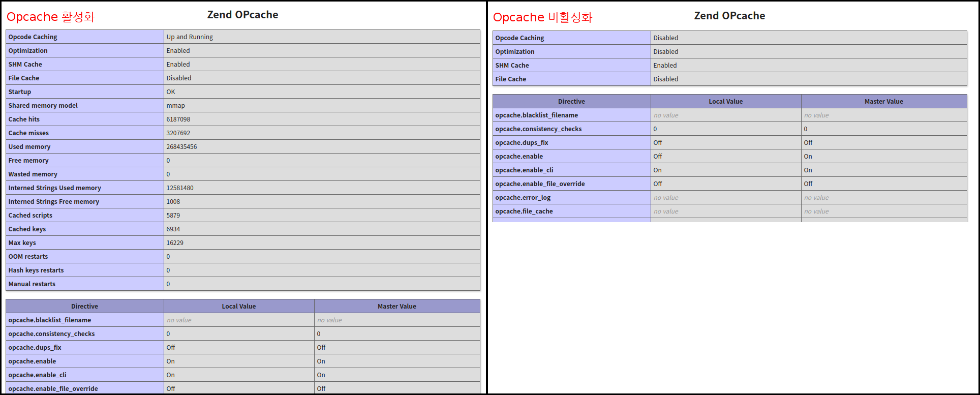
Task: Click 'Interned Strings Free memory' label
Action: (x=54, y=201)
